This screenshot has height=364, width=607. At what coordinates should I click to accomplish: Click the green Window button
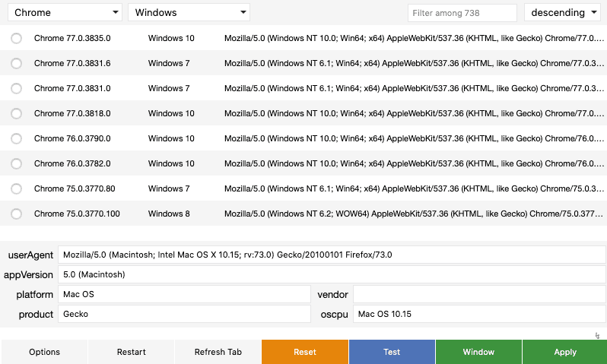pos(478,352)
